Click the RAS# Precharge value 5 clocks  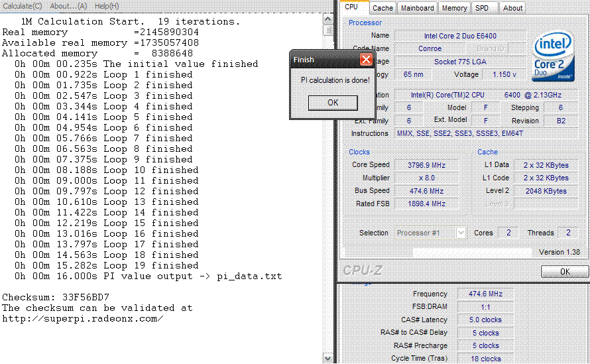coord(485,345)
